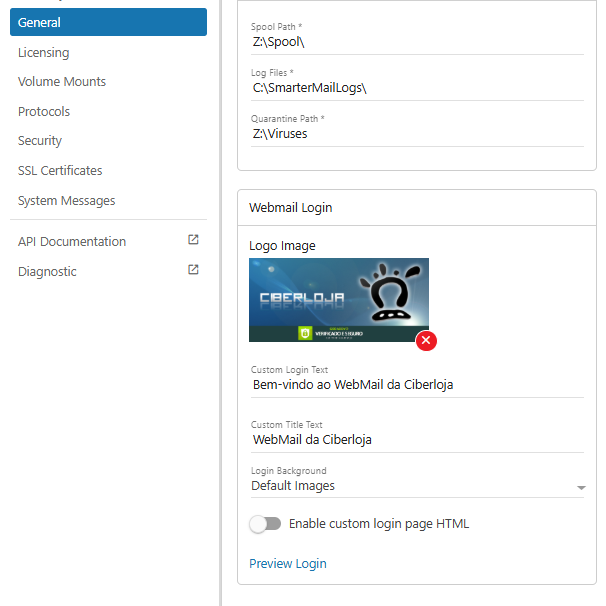Open API Documentation link

(x=72, y=242)
